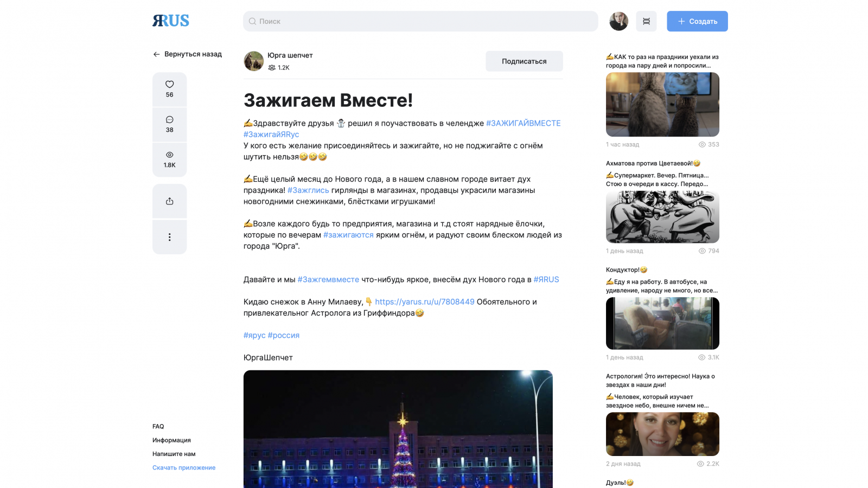The image size is (868, 488).
Task: Click Скачать приложение link
Action: 184,467
